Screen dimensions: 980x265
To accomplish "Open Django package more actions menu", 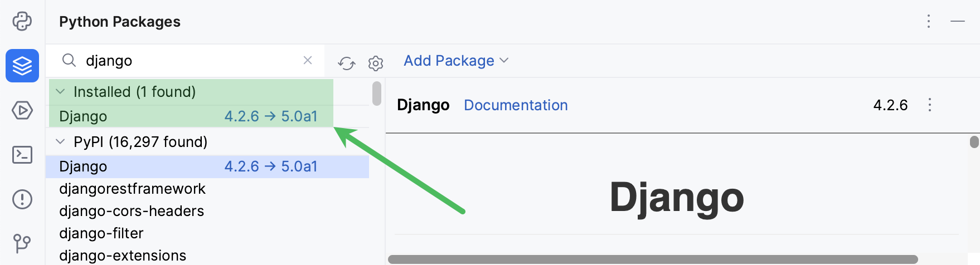I will pyautogui.click(x=930, y=105).
